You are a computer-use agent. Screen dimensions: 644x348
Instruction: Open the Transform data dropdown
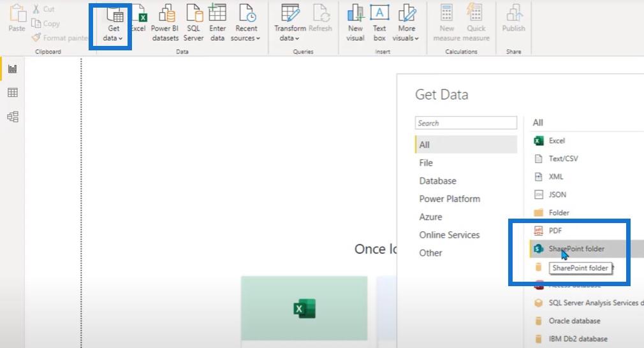[290, 23]
